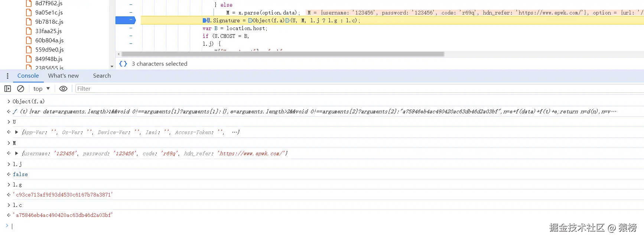644x240 pixels.
Task: Expand the U object result in console
Action: pos(16,132)
